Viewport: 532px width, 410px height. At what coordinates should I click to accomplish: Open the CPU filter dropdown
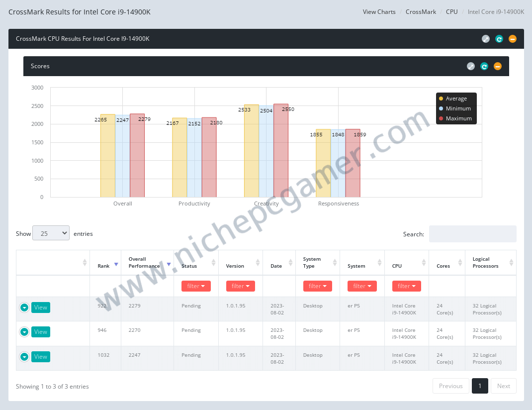tap(407, 286)
